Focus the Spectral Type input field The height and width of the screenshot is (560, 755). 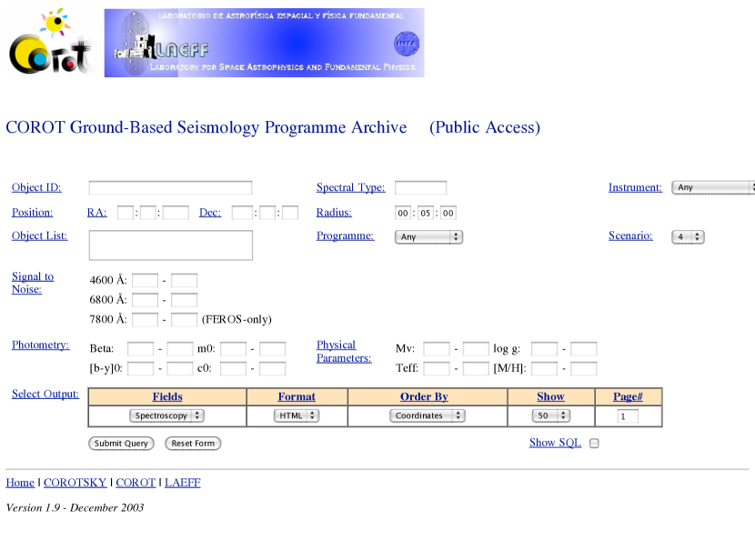(x=420, y=187)
